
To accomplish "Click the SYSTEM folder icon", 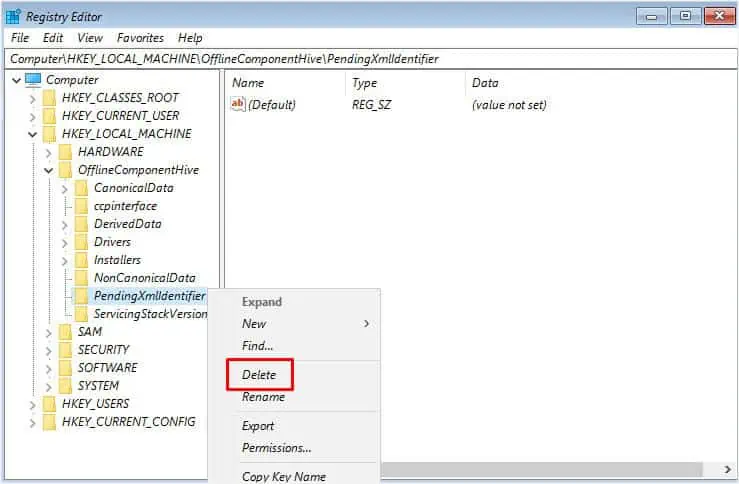I will [x=65, y=386].
